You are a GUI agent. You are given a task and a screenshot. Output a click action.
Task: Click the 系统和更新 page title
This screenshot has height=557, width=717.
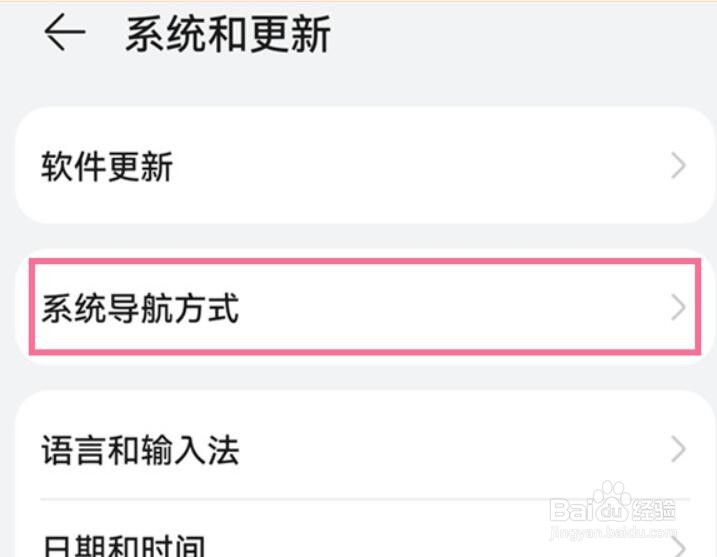(228, 34)
